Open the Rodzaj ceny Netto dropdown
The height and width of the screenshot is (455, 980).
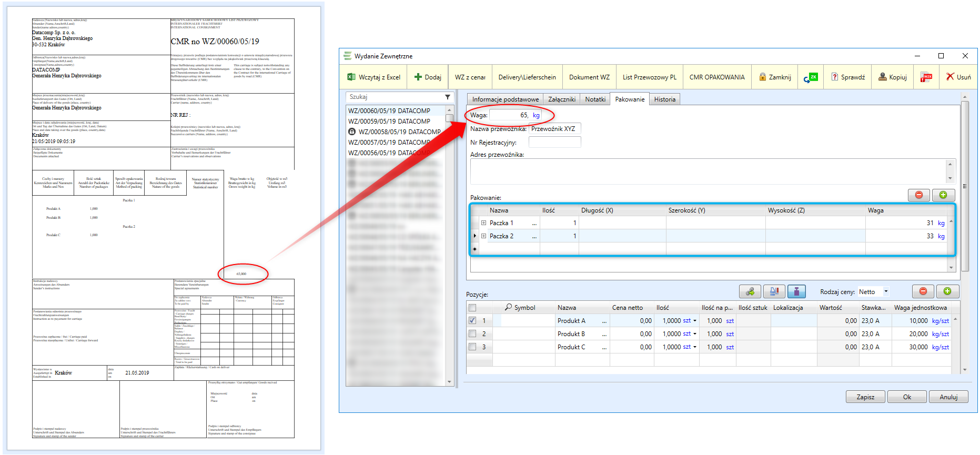886,291
